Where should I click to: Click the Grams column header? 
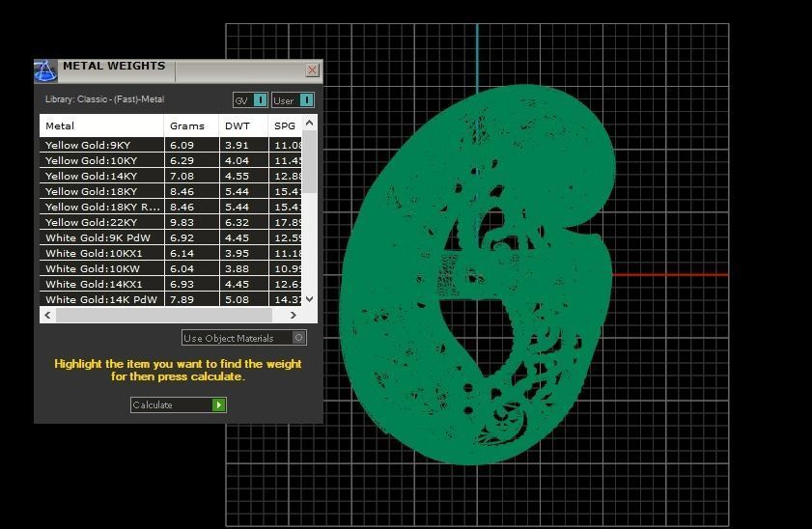[x=191, y=125]
